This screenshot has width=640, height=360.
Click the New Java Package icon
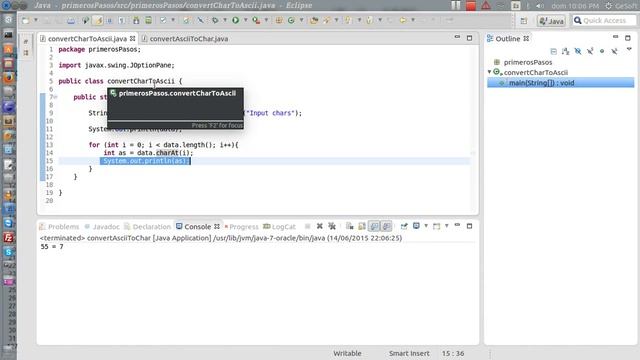[x=279, y=20]
